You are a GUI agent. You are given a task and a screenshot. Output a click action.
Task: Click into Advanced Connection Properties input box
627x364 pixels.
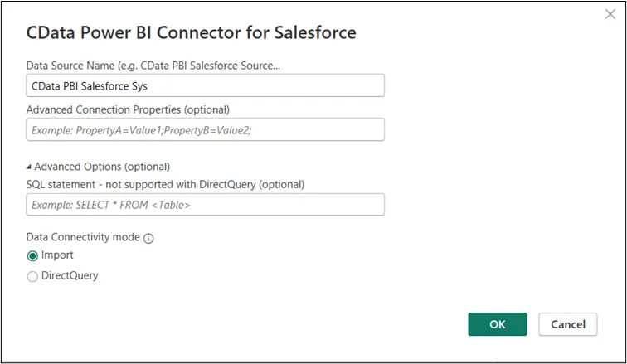[205, 130]
